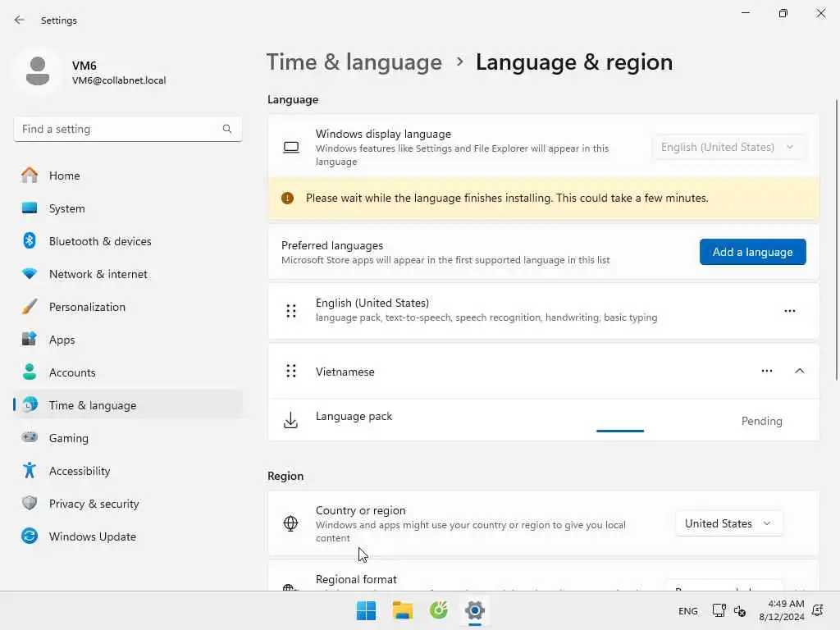This screenshot has height=630, width=840.
Task: Click the Windows Update sync icon
Action: 30,536
